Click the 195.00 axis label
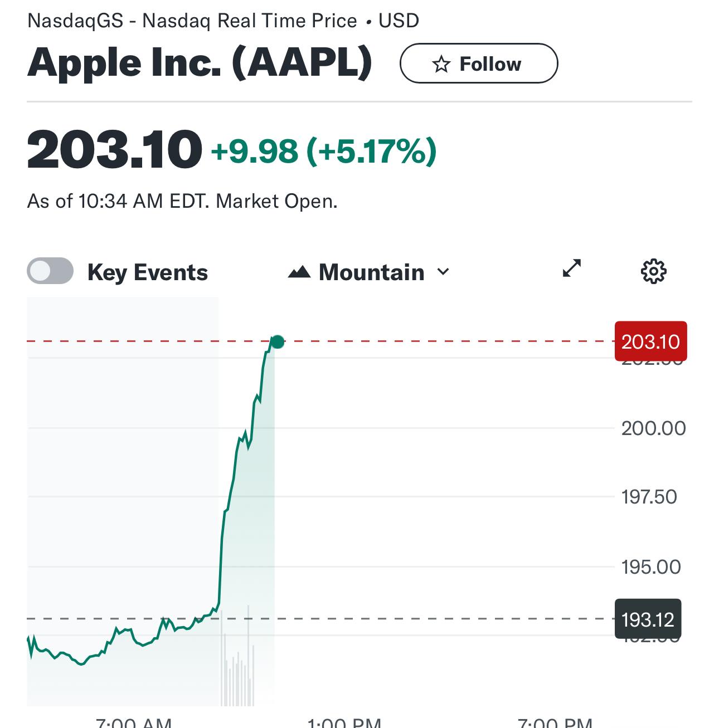This screenshot has height=728, width=719. point(651,567)
